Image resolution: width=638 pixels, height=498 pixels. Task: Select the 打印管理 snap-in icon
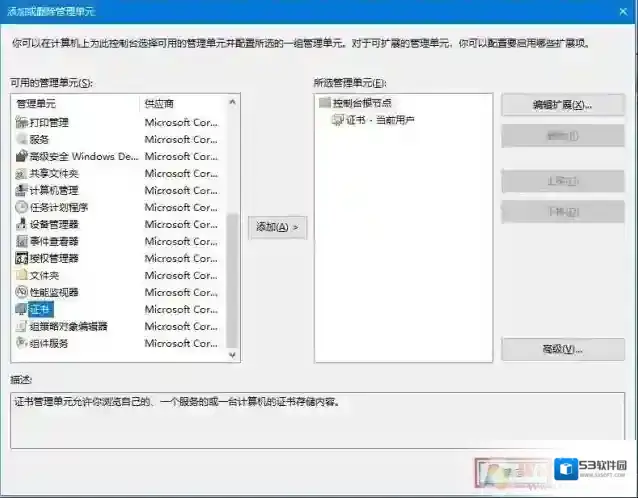coord(22,122)
